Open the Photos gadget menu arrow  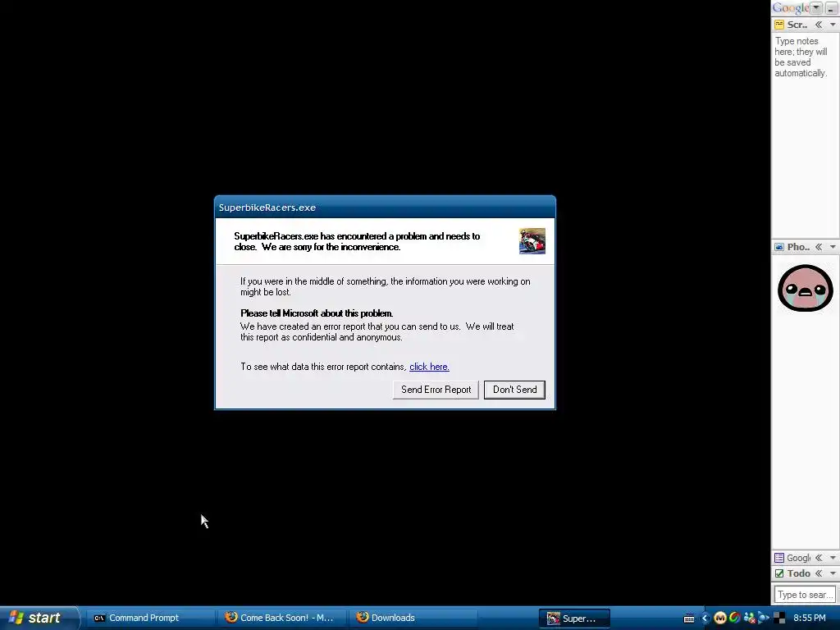[833, 247]
